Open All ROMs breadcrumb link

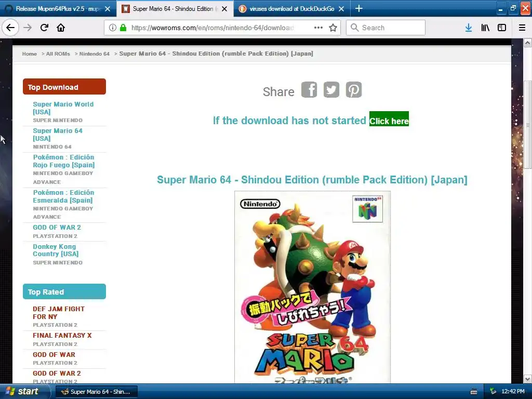[x=58, y=54]
